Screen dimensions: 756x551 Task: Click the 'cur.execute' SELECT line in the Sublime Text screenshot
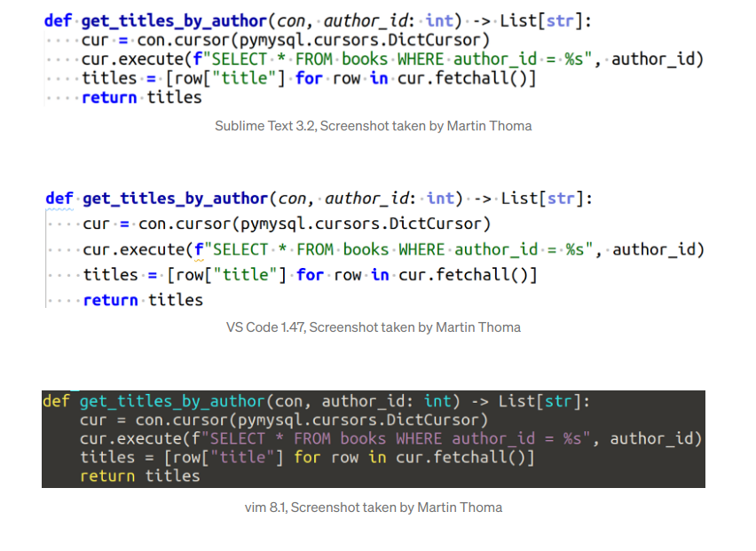point(392,59)
